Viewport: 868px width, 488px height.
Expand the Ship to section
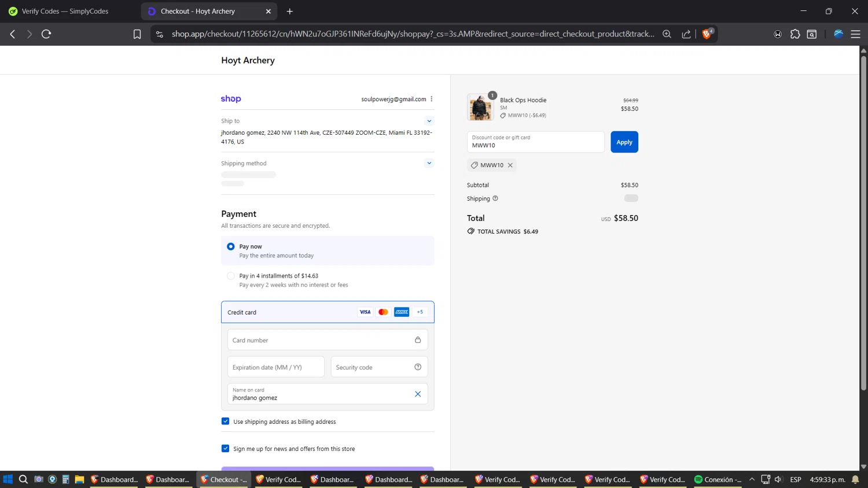point(429,121)
